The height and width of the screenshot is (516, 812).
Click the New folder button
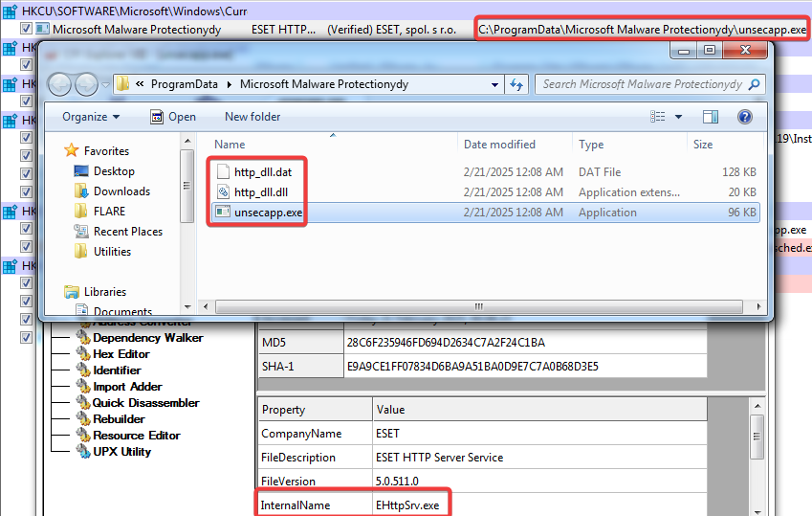point(252,117)
